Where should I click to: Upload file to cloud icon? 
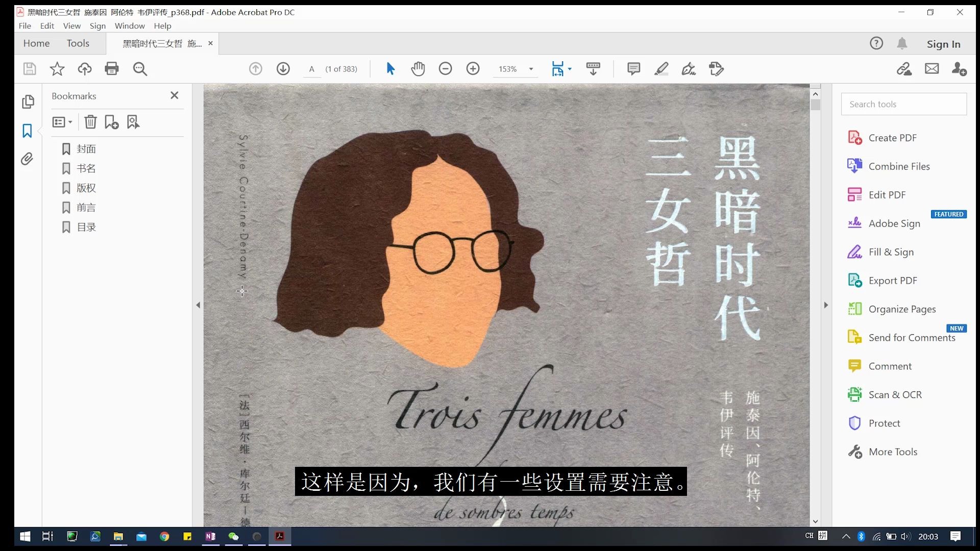coord(85,69)
